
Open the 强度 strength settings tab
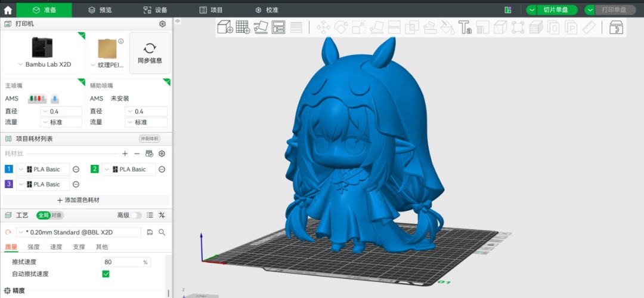33,247
